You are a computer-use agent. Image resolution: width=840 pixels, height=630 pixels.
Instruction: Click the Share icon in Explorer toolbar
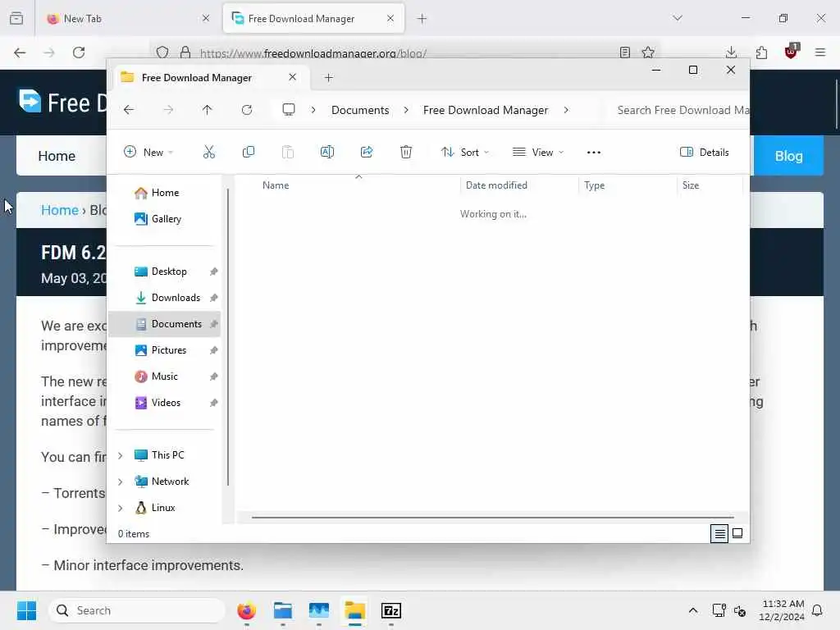tap(367, 152)
